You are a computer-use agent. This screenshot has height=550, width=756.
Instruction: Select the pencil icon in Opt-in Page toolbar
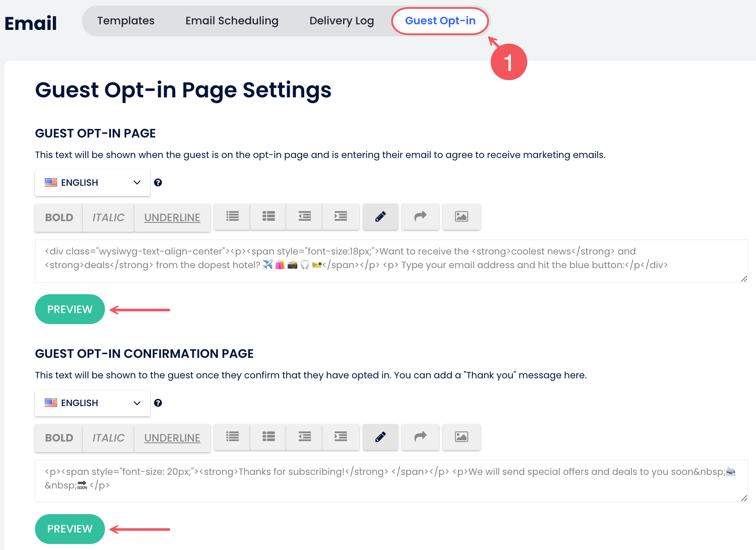point(380,217)
